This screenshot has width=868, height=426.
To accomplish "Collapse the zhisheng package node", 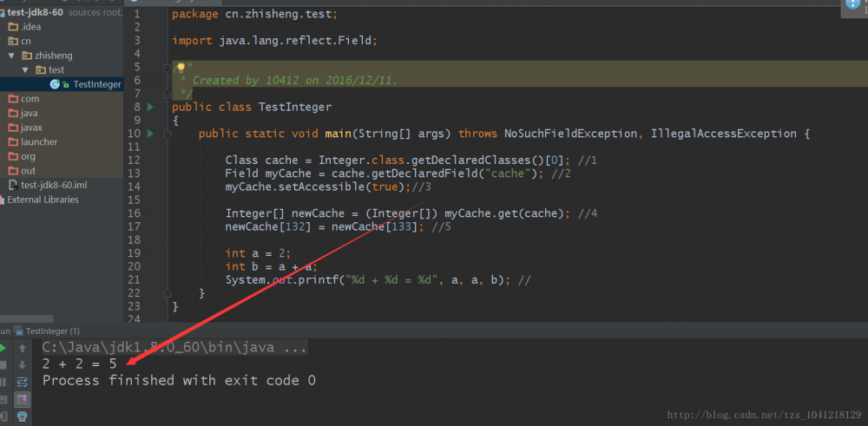I will coord(11,56).
